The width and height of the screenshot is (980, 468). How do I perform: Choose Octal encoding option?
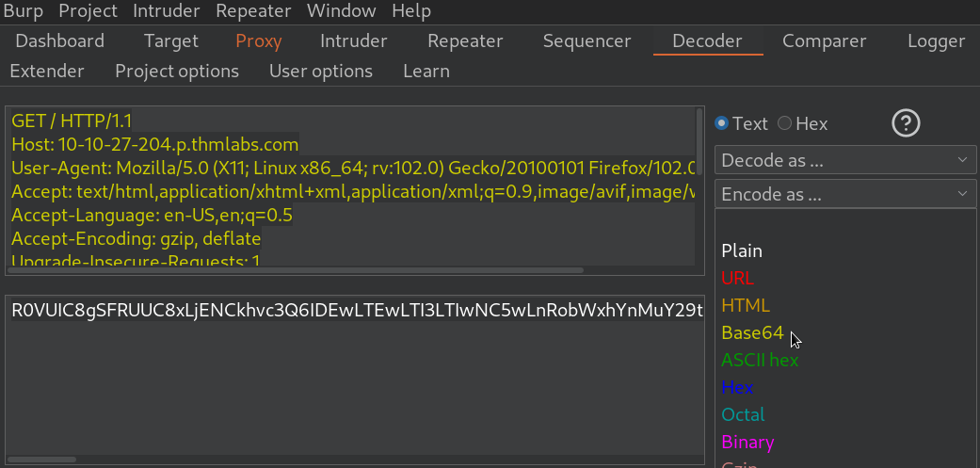[x=743, y=414]
